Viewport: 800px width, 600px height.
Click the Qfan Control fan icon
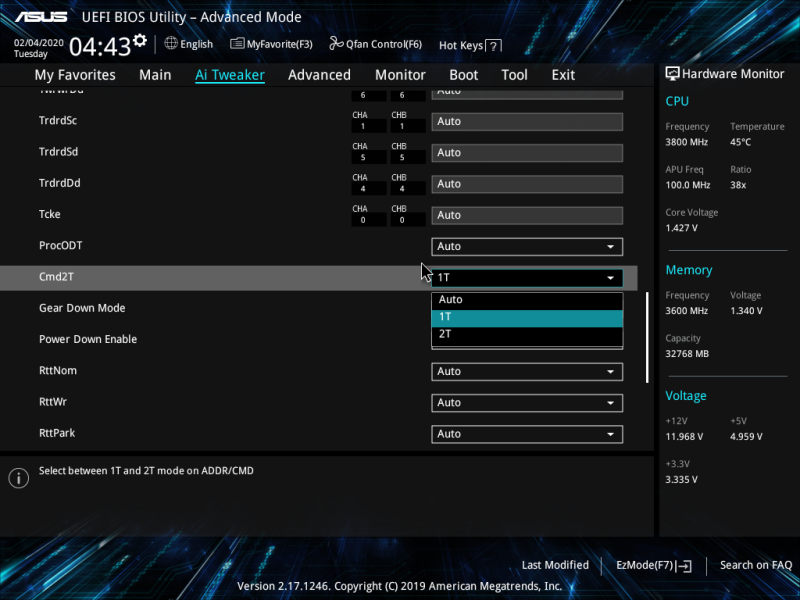pos(336,43)
